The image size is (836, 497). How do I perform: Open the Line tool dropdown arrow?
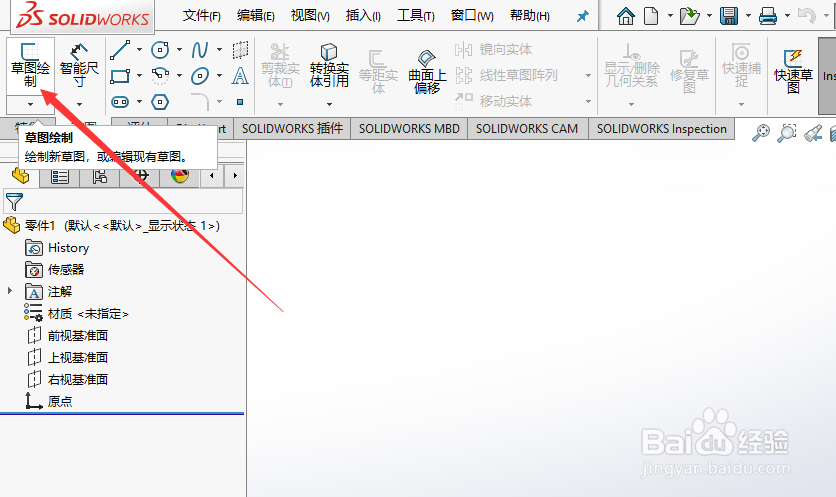point(139,50)
